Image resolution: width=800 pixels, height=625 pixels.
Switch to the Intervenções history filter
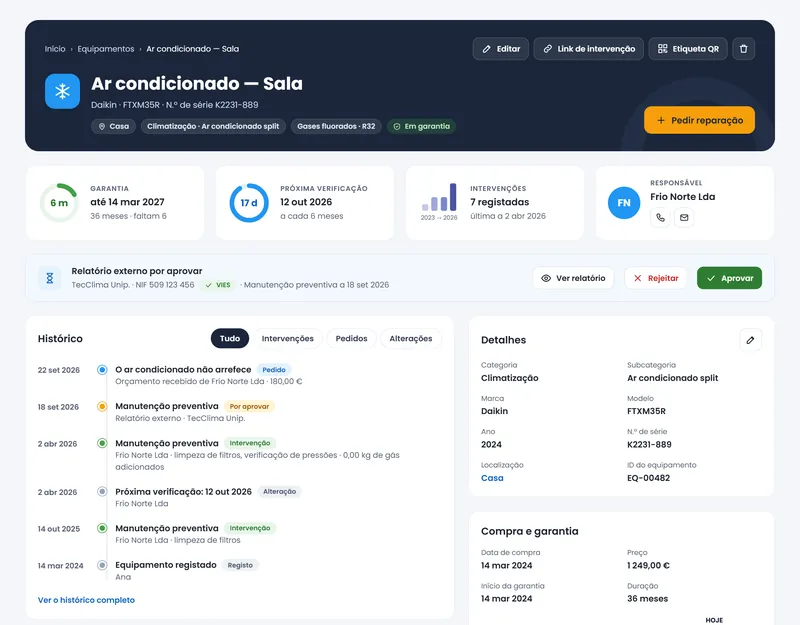[288, 338]
